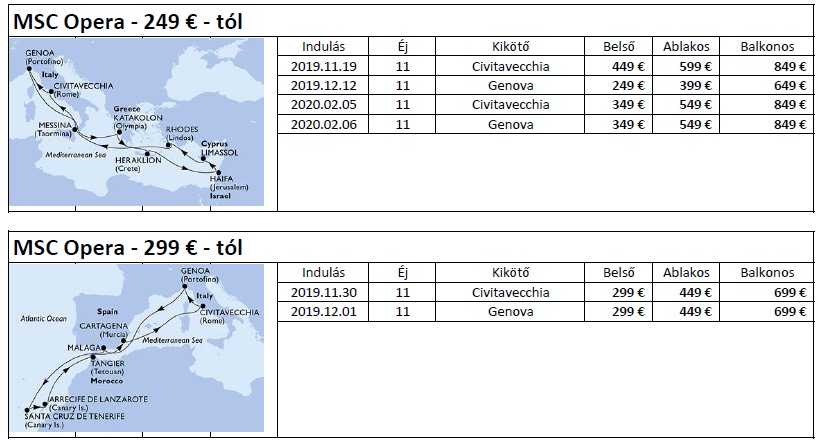Click 349 € Belső price for 2020.02.05
This screenshot has height=443, width=818.
628,105
